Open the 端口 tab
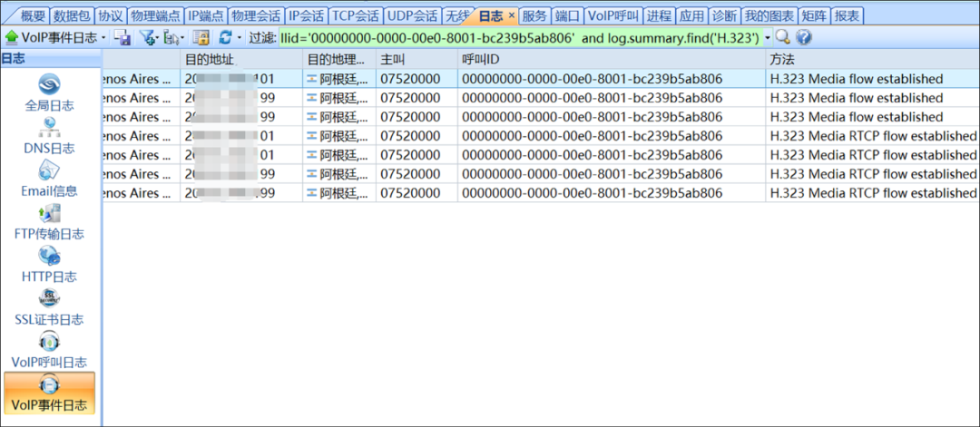The height and width of the screenshot is (427, 980). coord(567,15)
